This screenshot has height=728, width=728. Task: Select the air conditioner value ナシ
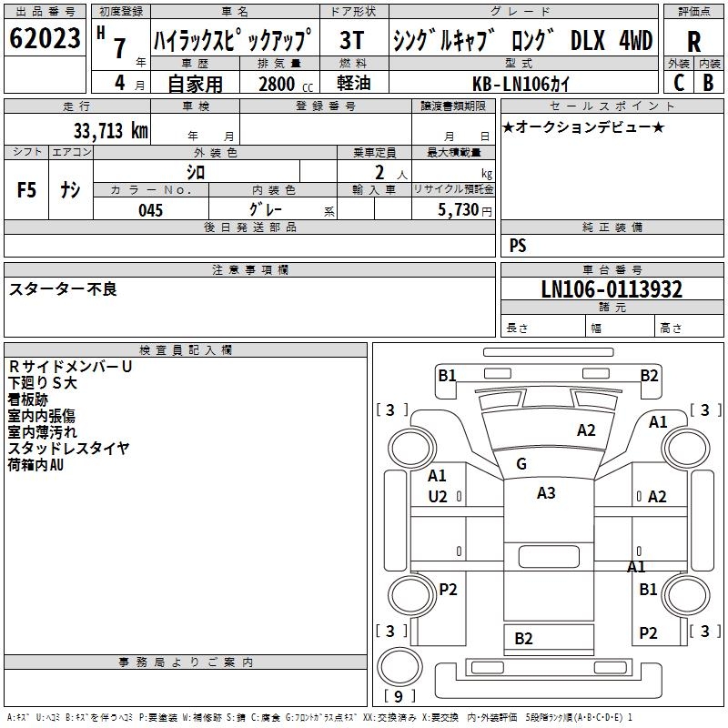point(70,190)
